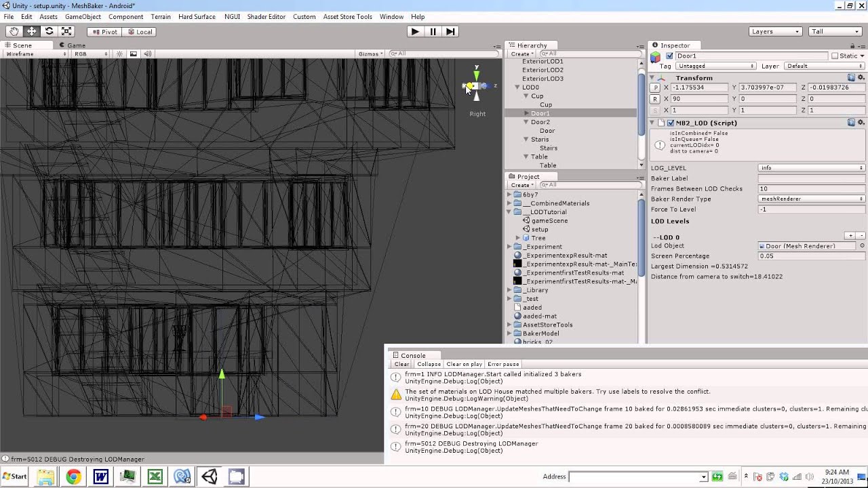This screenshot has width=868, height=488.
Task: Uncheck the Door1 active checkbox
Action: point(670,56)
